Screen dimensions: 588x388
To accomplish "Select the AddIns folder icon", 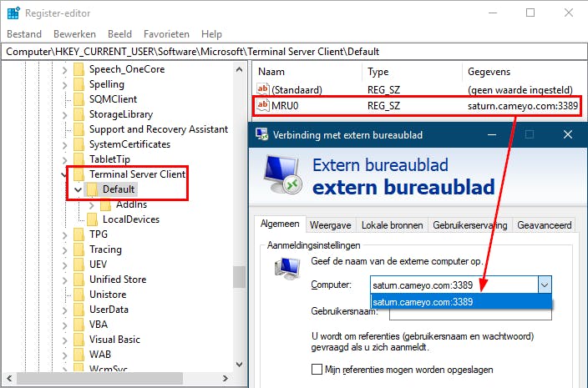I will click(106, 204).
